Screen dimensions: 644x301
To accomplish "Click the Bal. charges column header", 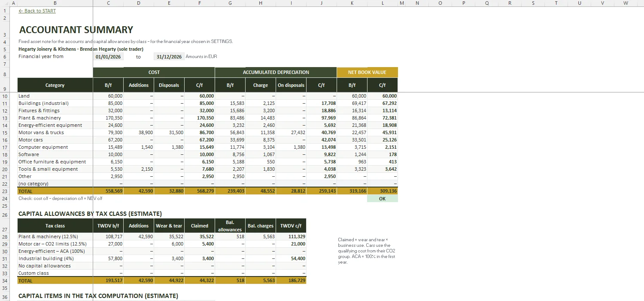I will pos(261,226).
